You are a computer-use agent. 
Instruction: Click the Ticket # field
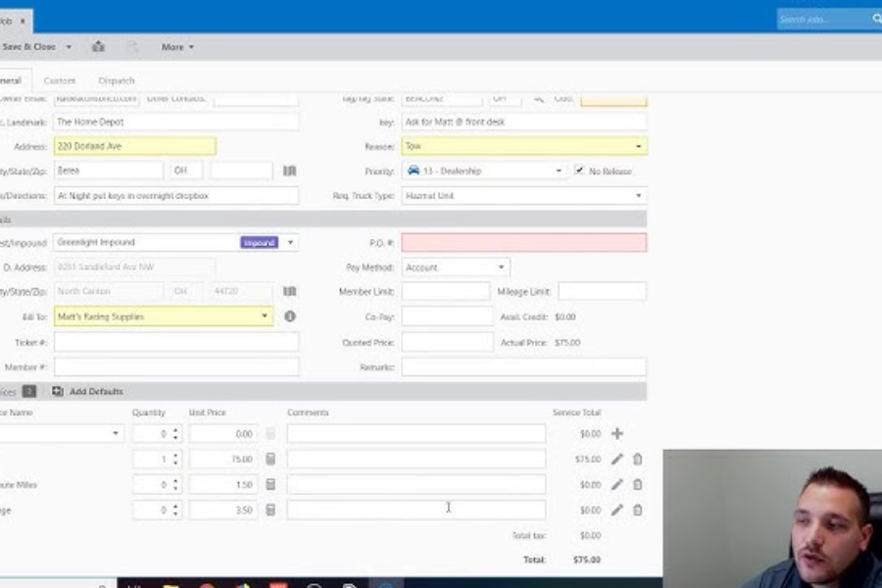pyautogui.click(x=176, y=342)
